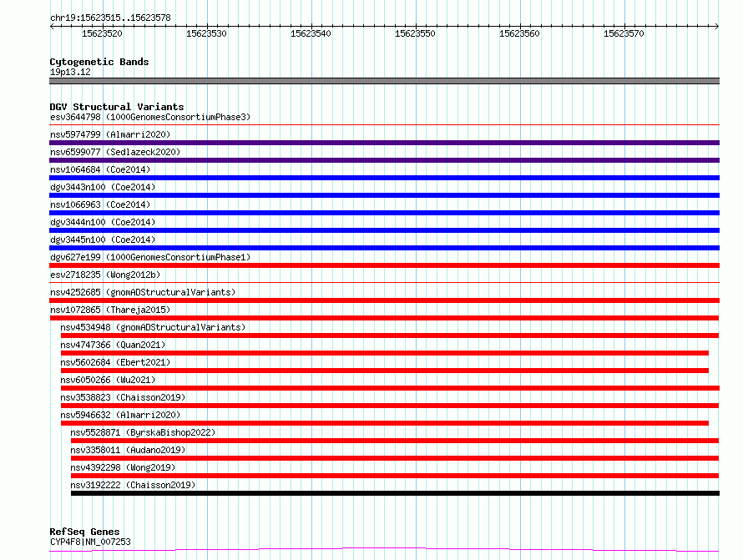Click the chr19:15623515..15623578 region label
Viewport: 743px width, 560px height.
click(110, 18)
